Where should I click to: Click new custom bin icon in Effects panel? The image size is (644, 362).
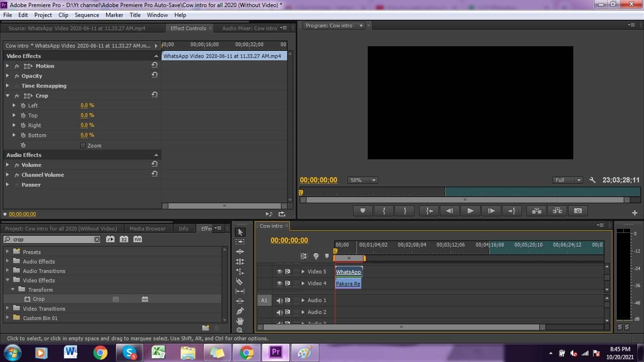tap(206, 328)
